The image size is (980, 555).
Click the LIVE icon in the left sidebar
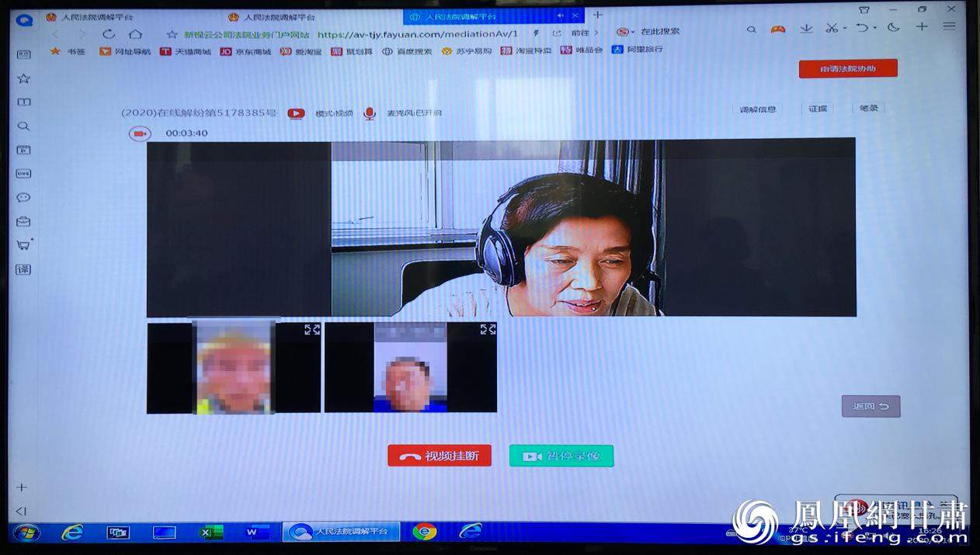tap(23, 173)
